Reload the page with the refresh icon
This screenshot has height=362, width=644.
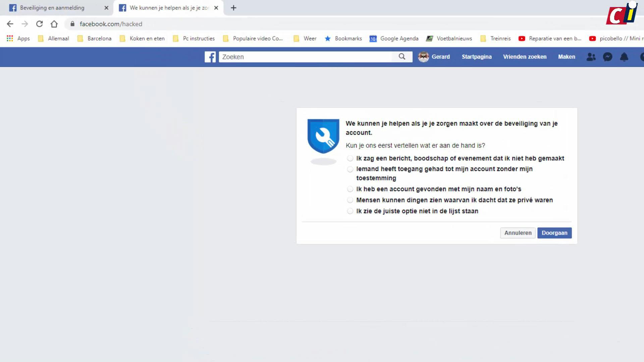pyautogui.click(x=39, y=24)
